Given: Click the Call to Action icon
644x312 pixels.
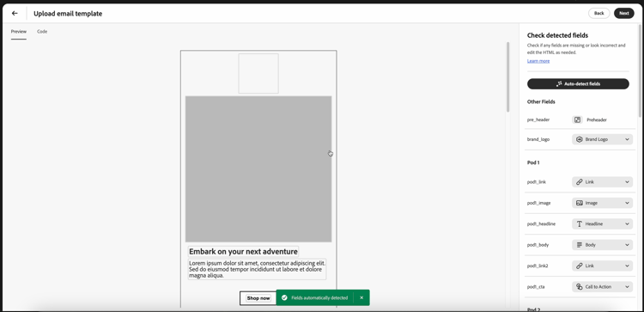Looking at the screenshot, I should (579, 287).
